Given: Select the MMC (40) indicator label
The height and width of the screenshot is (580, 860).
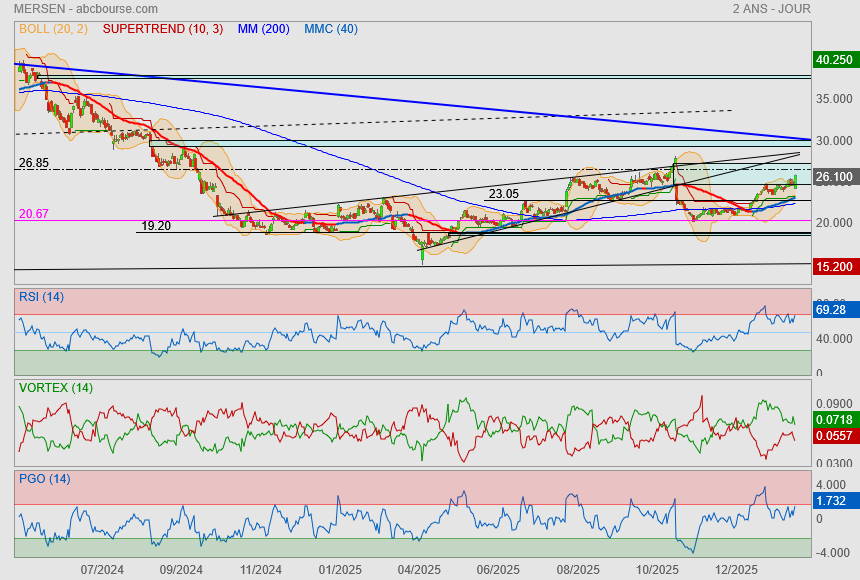Looking at the screenshot, I should tap(330, 29).
